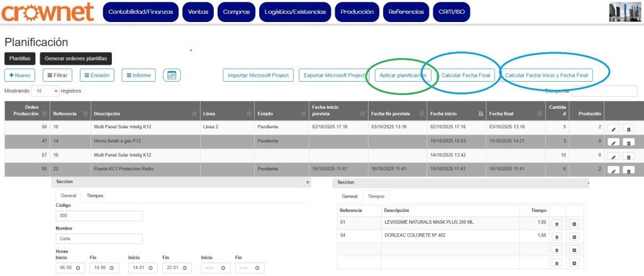Open the calendar view icon
This screenshot has width=644, height=276.
[172, 75]
